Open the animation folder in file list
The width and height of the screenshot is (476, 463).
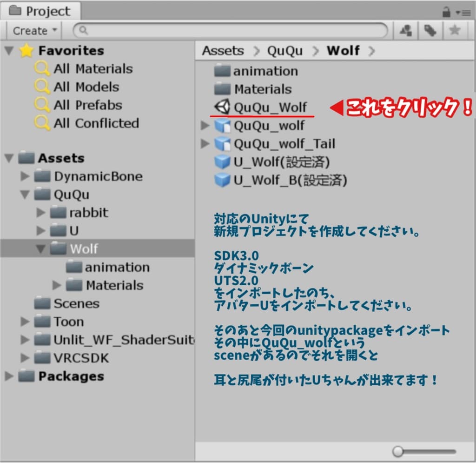256,71
